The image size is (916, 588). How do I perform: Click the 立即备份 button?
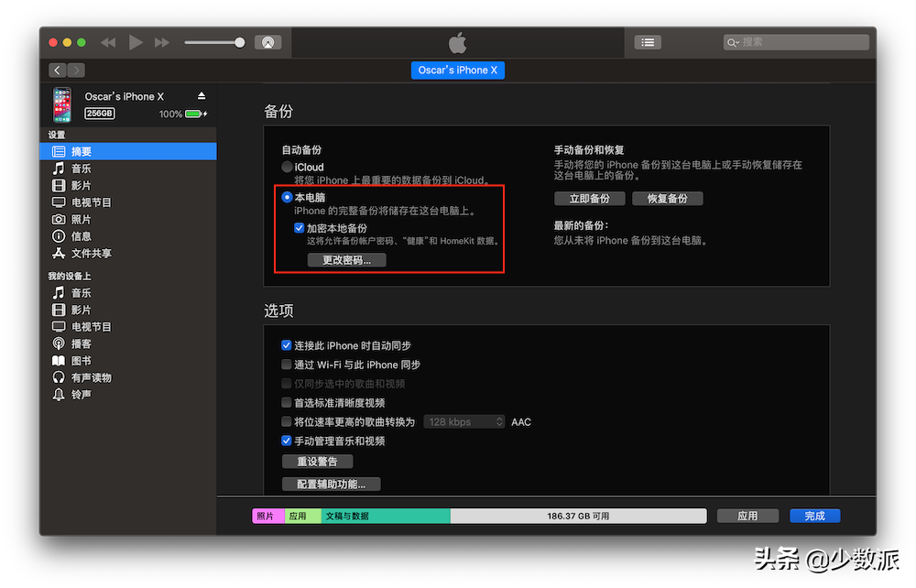click(x=589, y=199)
